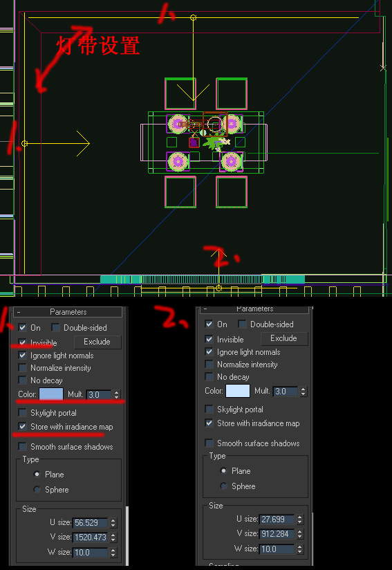Toggle Invisible checkbox in left Parameters panel
The height and width of the screenshot is (570, 392).
(x=23, y=342)
